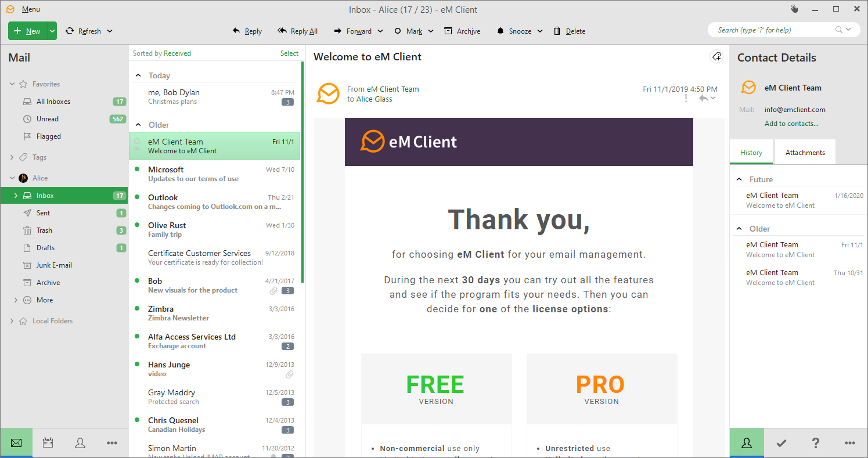This screenshot has height=458, width=868.
Task: Open the Snooze dropdown arrow
Action: click(x=540, y=31)
